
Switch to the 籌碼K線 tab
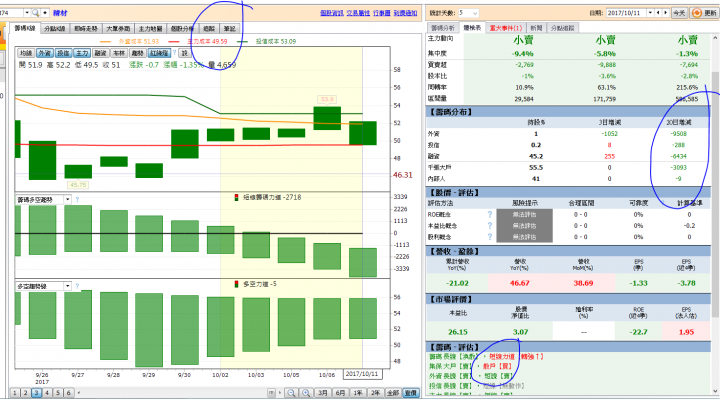[25, 28]
